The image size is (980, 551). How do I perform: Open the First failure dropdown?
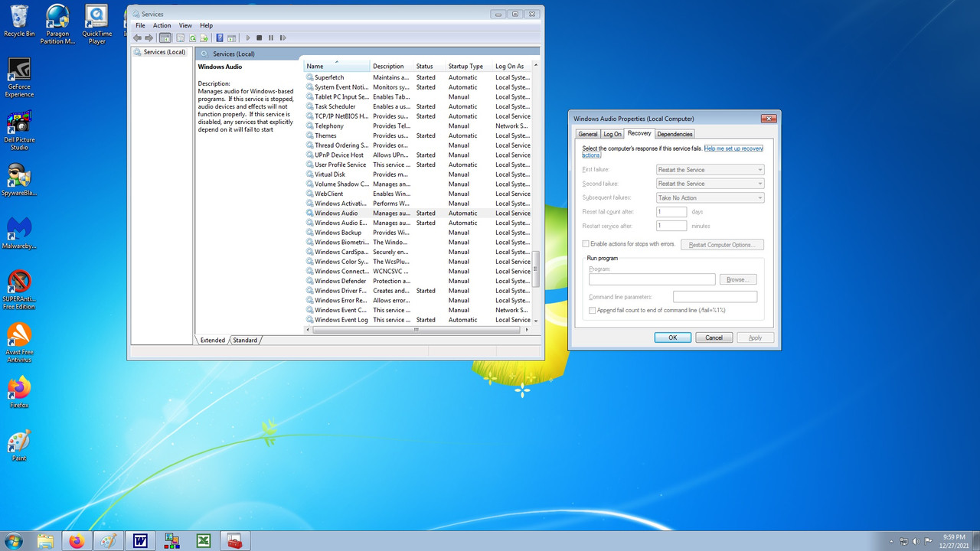click(710, 170)
